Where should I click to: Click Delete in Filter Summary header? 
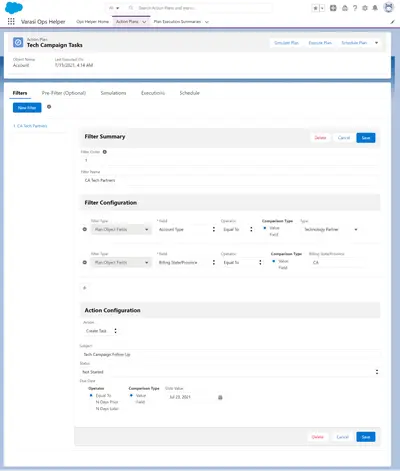pos(320,138)
